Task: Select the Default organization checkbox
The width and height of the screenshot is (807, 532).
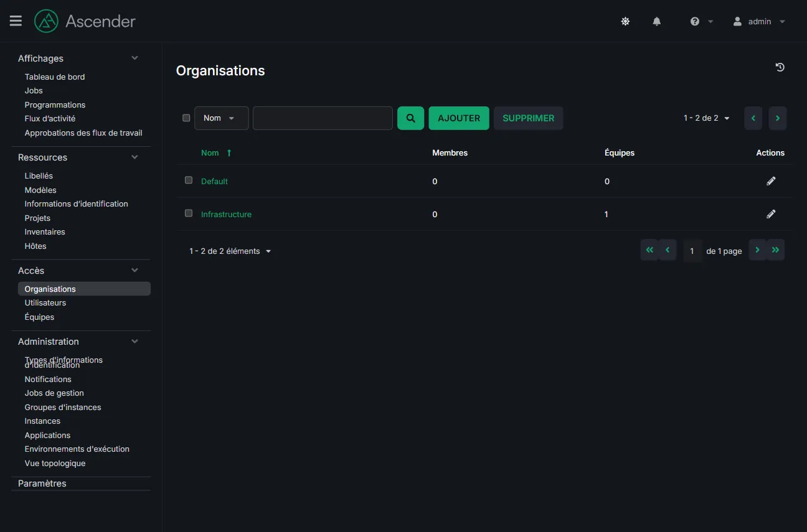Action: pos(189,180)
